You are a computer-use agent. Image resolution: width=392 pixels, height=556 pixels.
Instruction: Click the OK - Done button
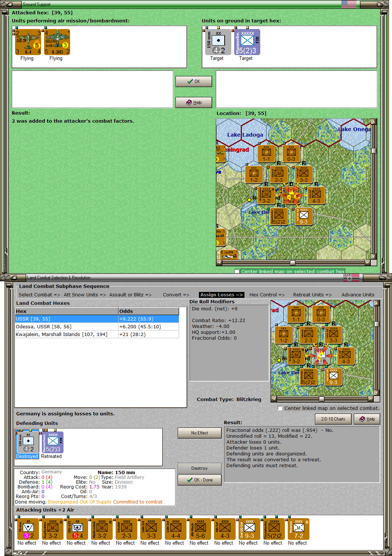199,480
